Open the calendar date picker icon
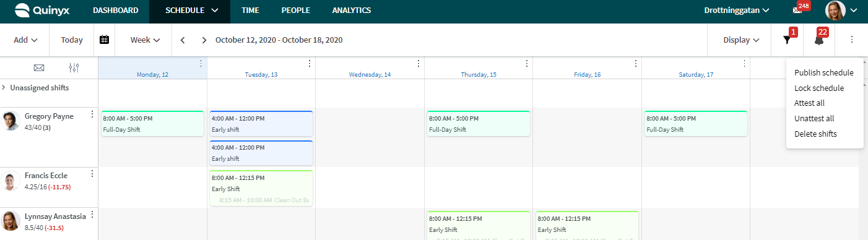868x240 pixels. point(105,40)
